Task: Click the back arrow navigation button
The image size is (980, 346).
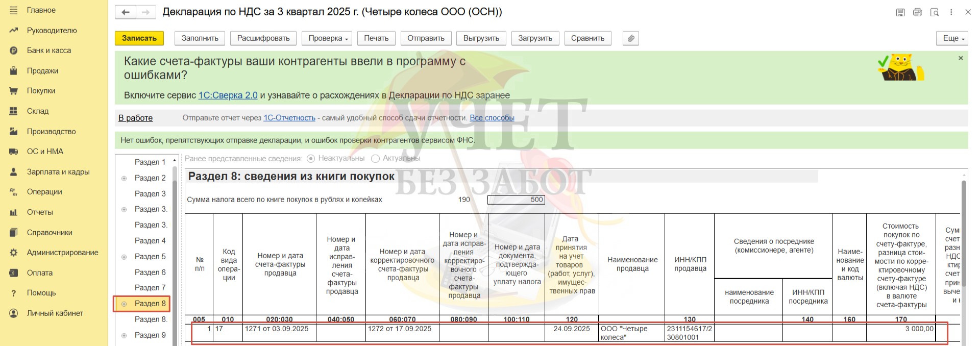Action: click(x=126, y=12)
